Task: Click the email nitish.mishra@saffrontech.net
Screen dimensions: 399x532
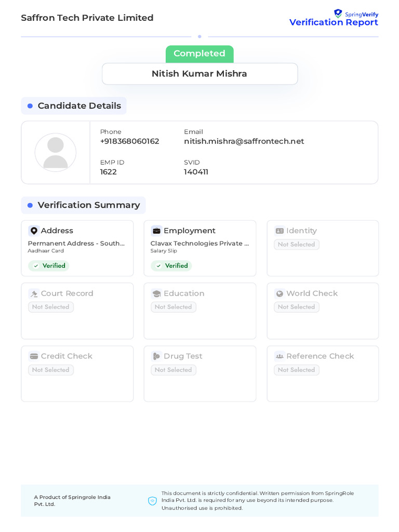Action: (244, 141)
